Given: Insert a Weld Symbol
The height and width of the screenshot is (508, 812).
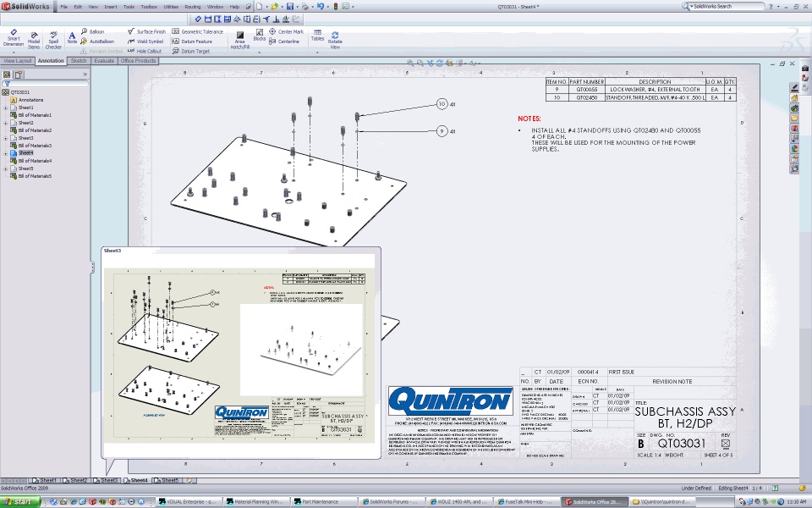Looking at the screenshot, I should click(x=145, y=41).
